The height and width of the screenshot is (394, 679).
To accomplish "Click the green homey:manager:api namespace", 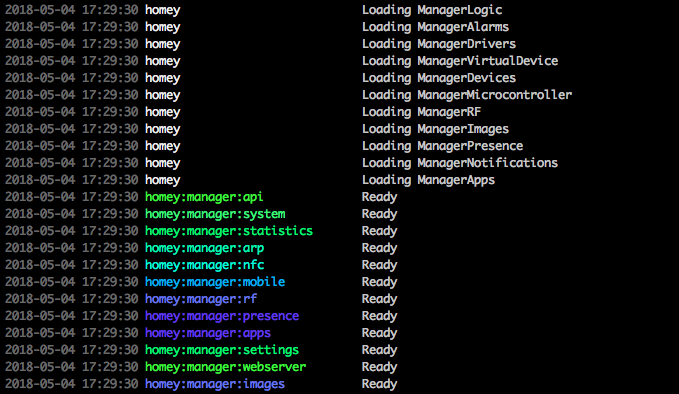I will pyautogui.click(x=204, y=197).
